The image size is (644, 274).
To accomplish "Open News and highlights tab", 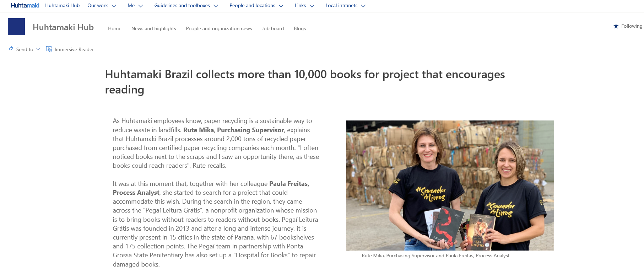I will point(153,28).
